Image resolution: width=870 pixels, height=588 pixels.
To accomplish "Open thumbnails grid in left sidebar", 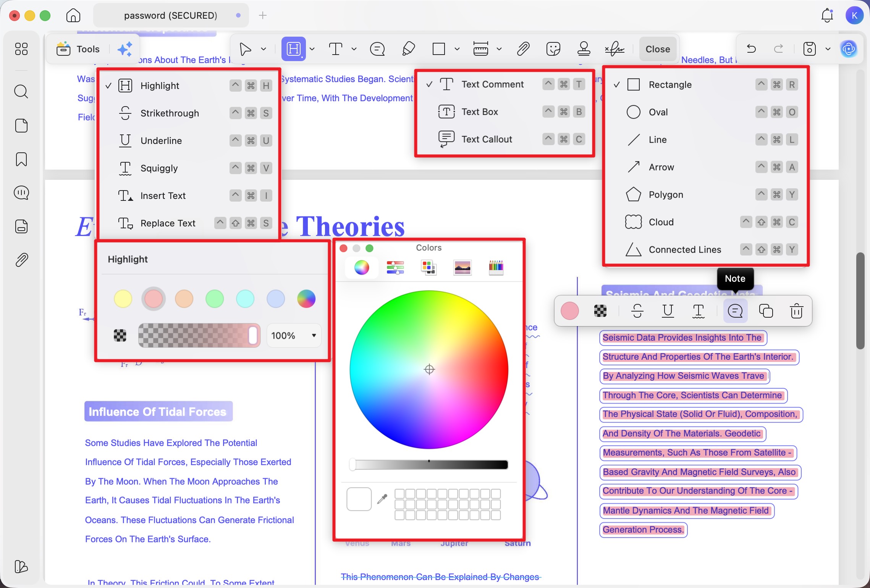I will [21, 49].
